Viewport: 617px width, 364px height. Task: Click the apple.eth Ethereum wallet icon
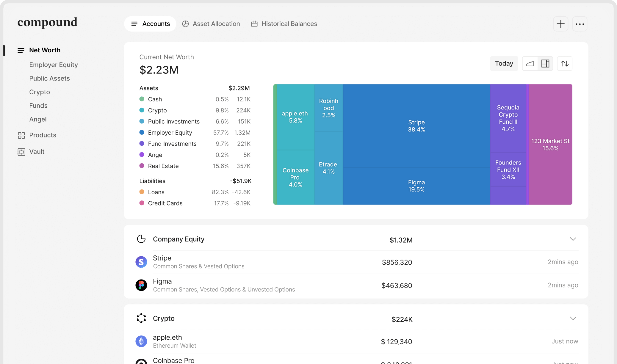tap(141, 341)
